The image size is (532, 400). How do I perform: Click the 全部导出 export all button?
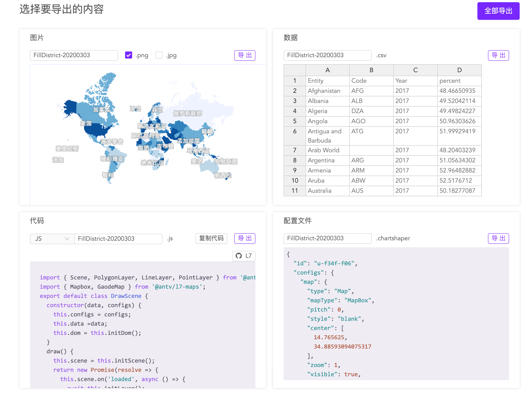(x=498, y=11)
